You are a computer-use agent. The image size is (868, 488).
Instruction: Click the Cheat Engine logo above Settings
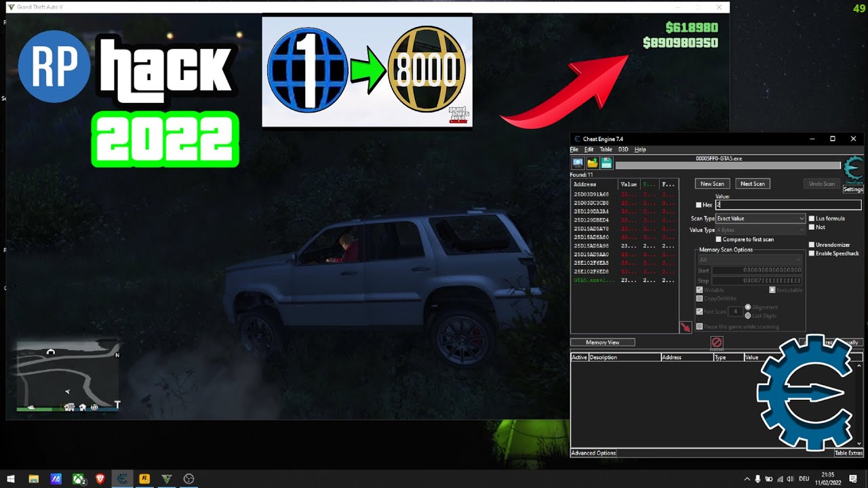[853, 170]
